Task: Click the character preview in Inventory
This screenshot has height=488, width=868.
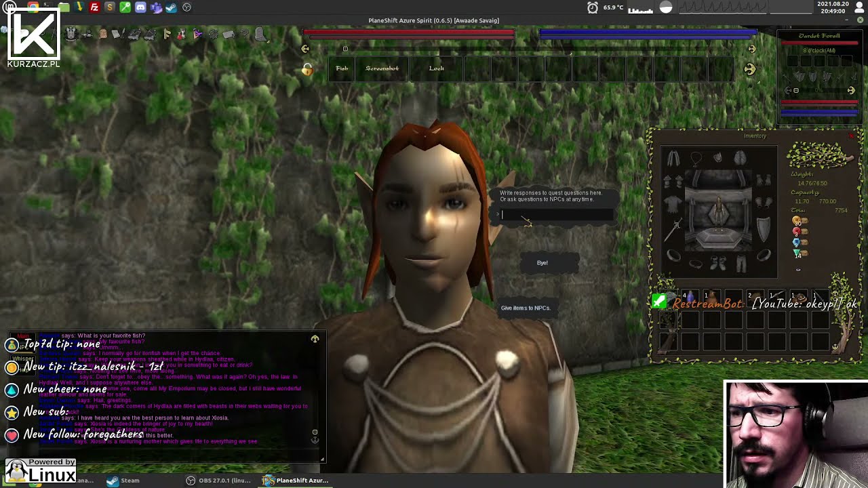Action: click(x=718, y=211)
